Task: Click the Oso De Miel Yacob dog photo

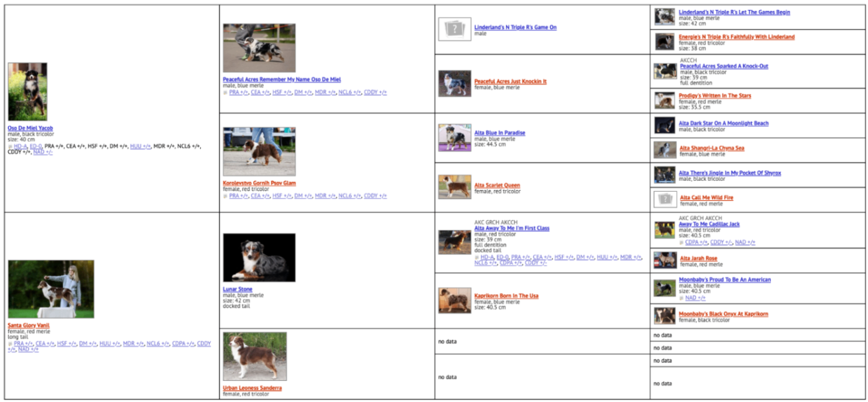Action: 27,92
